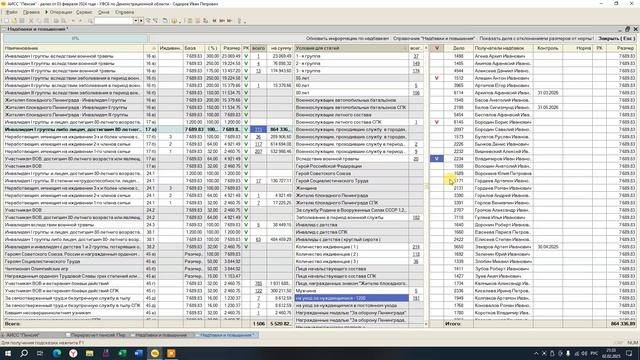Click the system tray clock
The height and width of the screenshot is (360, 640).
point(612,353)
